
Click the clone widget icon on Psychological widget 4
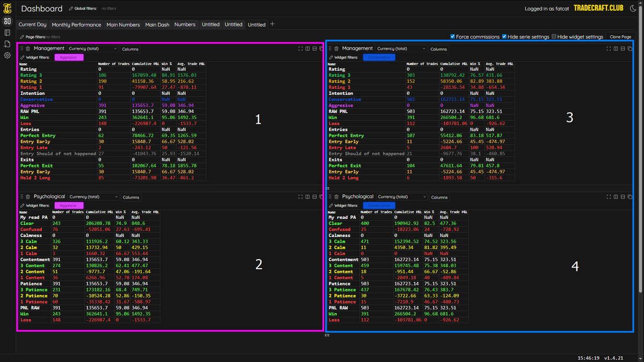click(629, 196)
